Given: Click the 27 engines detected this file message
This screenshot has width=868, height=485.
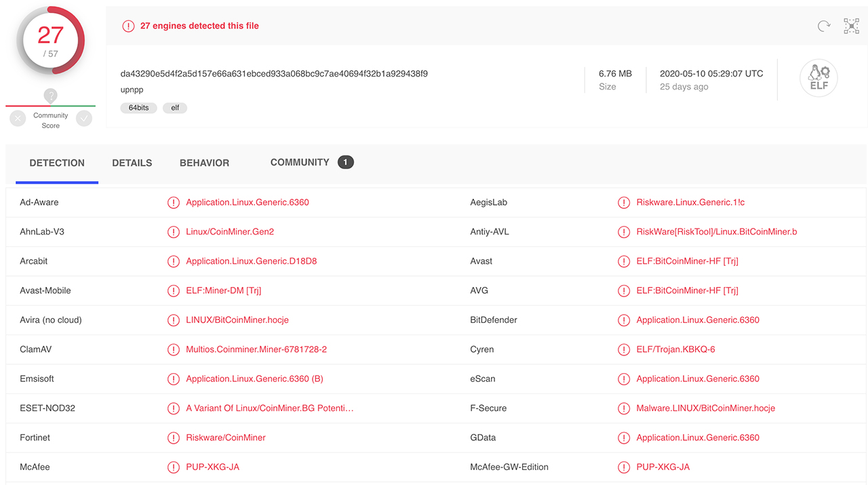Looking at the screenshot, I should click(x=199, y=26).
